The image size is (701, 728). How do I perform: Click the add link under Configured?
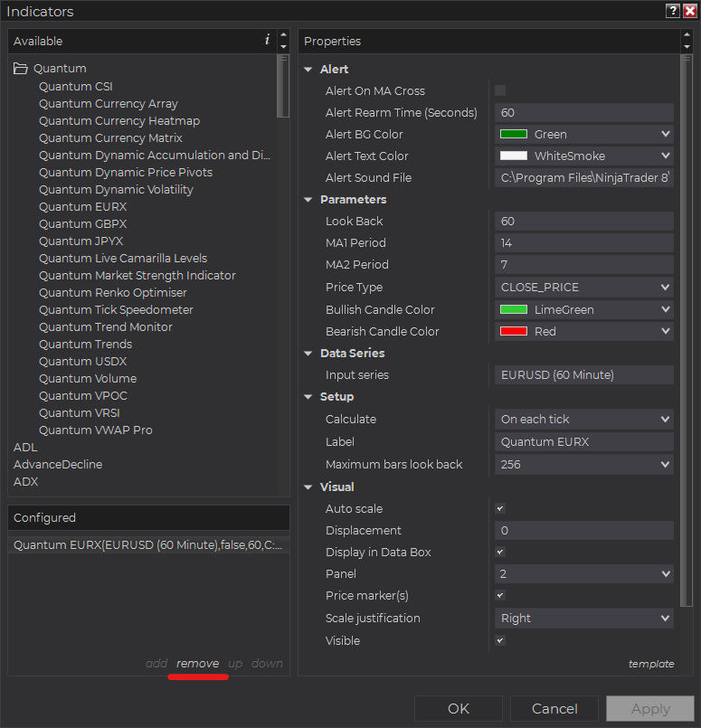tap(156, 664)
